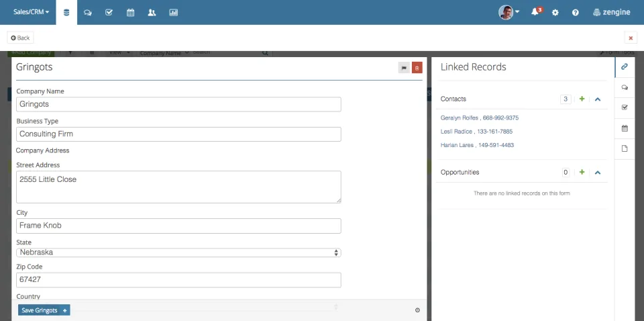
Task: Open the tasks checkmark icon in navbar
Action: (x=109, y=12)
